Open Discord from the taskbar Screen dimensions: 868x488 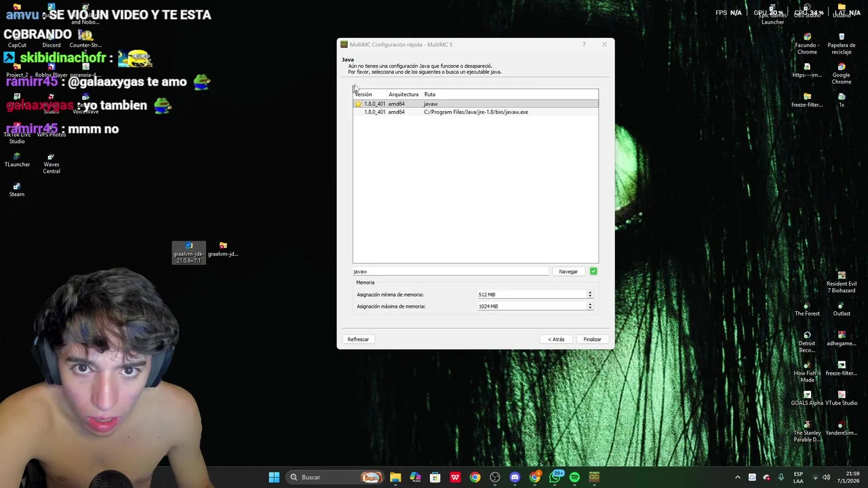coord(515,477)
